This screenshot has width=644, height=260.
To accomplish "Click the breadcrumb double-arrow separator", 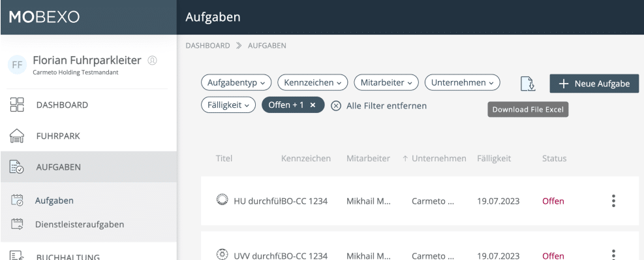I will coord(239,46).
